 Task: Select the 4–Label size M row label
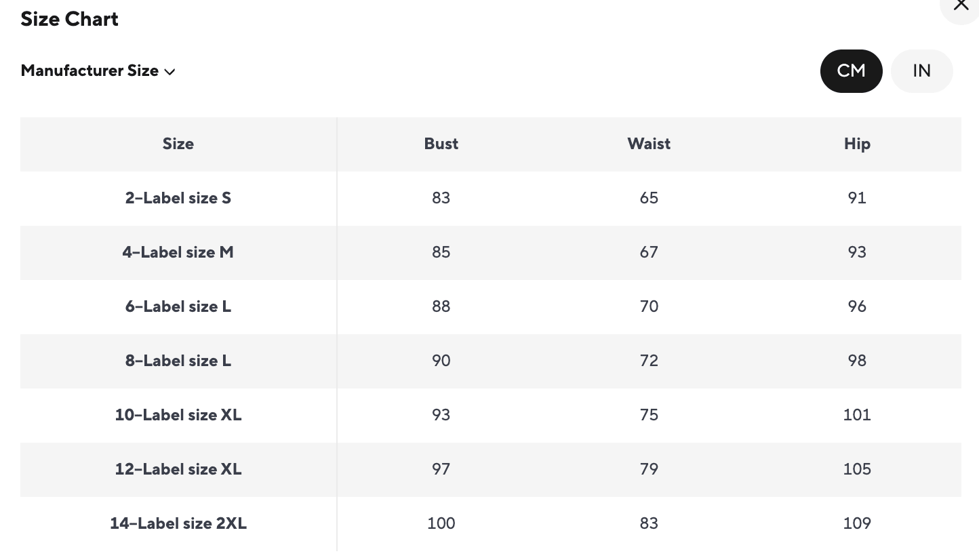point(178,252)
